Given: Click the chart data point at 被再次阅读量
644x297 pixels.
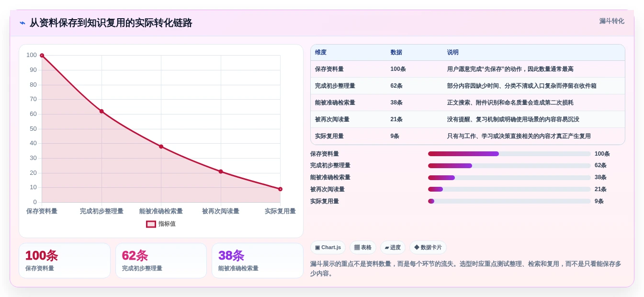Looking at the screenshot, I should point(221,171).
